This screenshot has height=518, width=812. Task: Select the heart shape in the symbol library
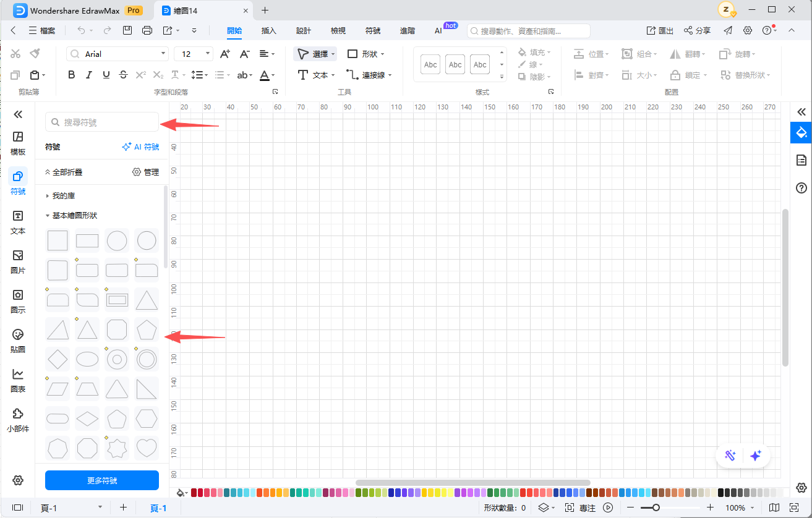[x=147, y=448]
